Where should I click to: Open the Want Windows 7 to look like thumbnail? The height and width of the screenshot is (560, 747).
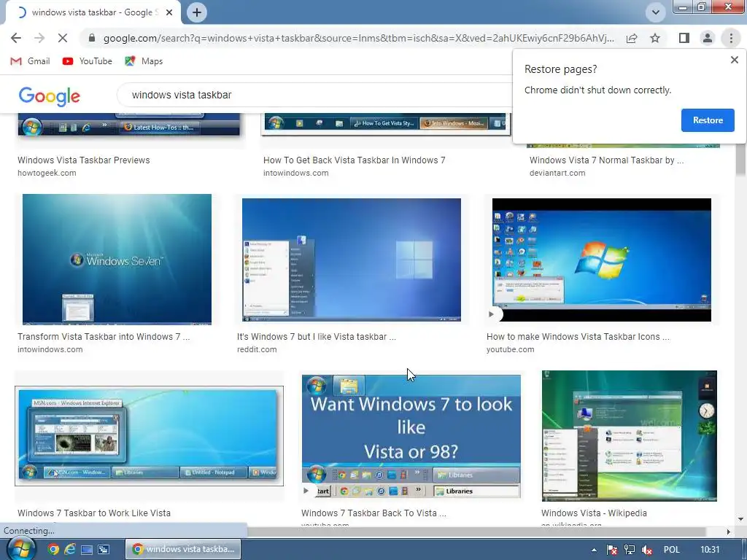point(411,436)
